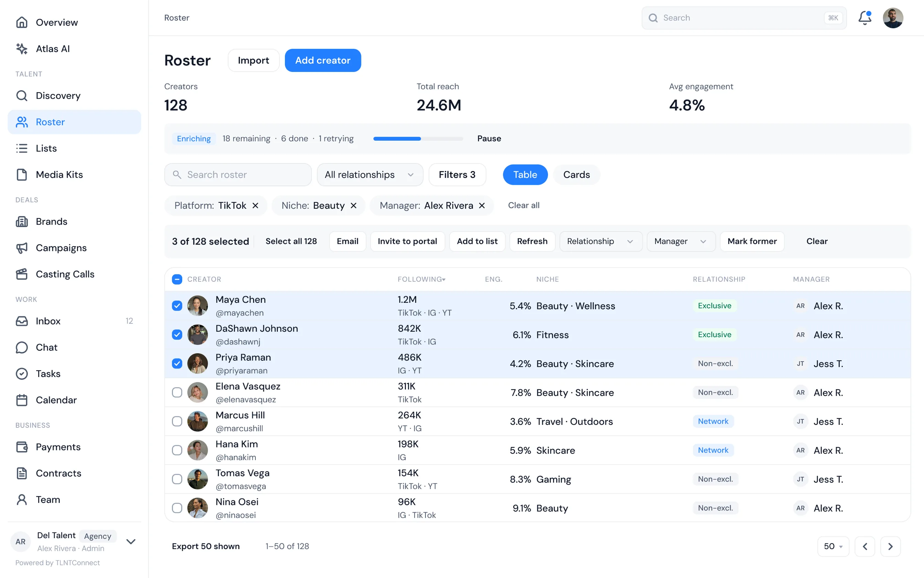Click Refresh in the bulk bar
The height and width of the screenshot is (578, 924).
click(532, 241)
